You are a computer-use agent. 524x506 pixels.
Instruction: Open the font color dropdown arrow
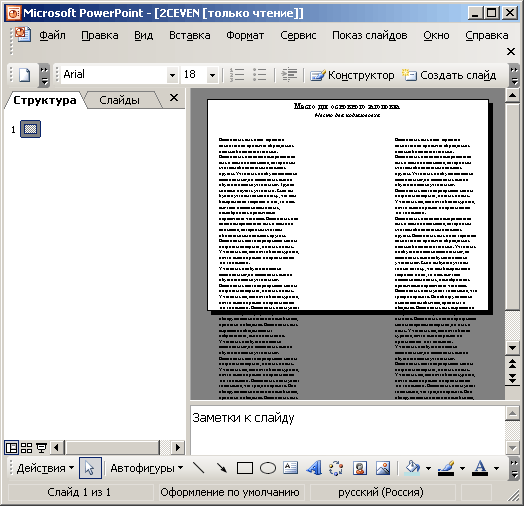click(496, 468)
